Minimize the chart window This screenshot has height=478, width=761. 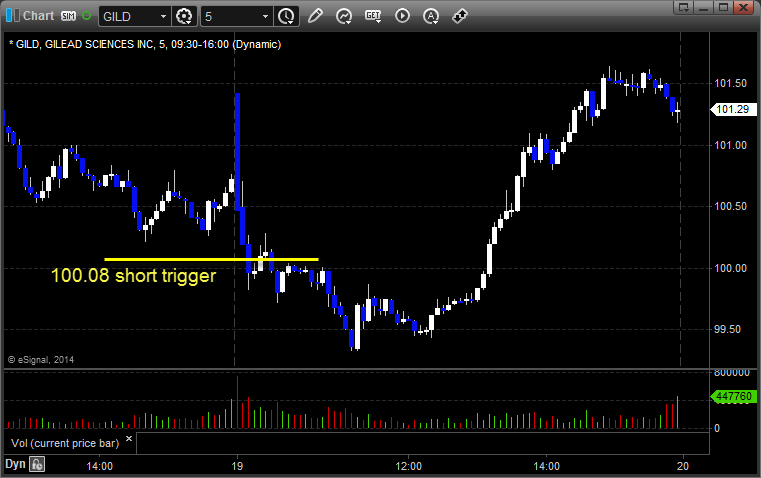click(x=704, y=7)
